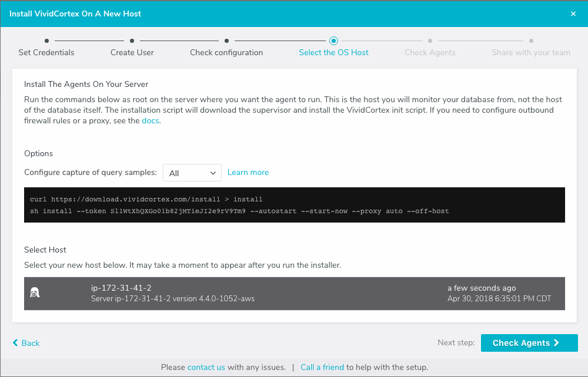588x377 pixels.
Task: Click the Select Host heading
Action: (45, 250)
